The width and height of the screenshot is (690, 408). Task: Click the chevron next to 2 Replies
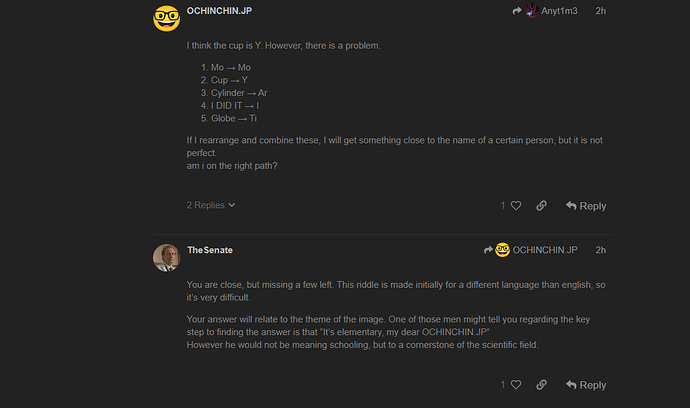tap(232, 205)
